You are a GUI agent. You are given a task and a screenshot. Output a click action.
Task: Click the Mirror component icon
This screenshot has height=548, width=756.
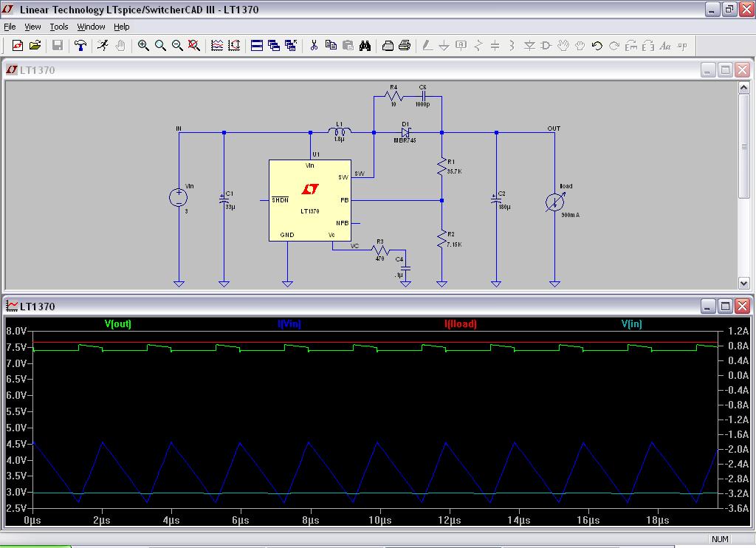(648, 45)
